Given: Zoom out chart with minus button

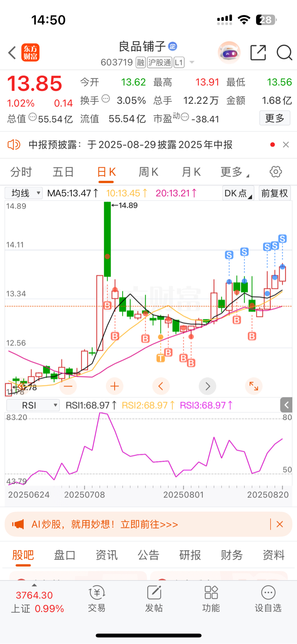Looking at the screenshot, I should point(68,386).
